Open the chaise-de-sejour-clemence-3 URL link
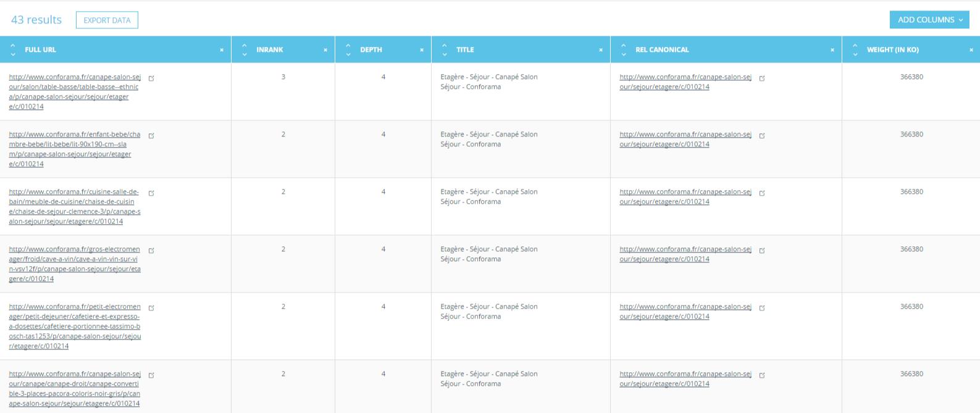 (x=75, y=206)
